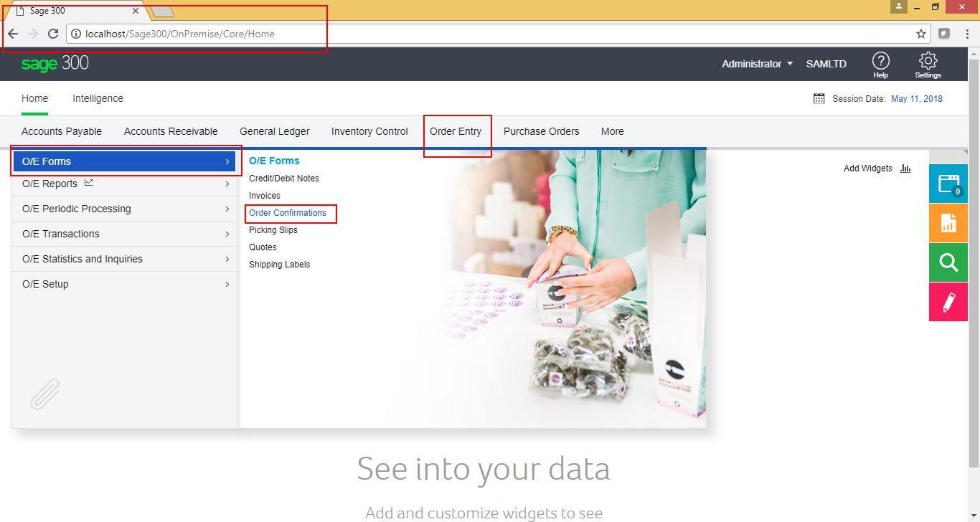The image size is (980, 522).
Task: Expand O/E Setup submenu
Action: 125,284
